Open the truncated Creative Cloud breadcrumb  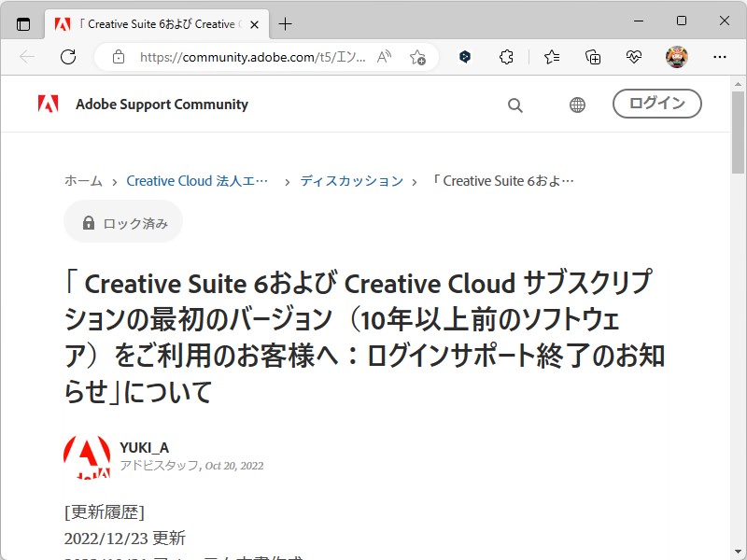pos(197,181)
